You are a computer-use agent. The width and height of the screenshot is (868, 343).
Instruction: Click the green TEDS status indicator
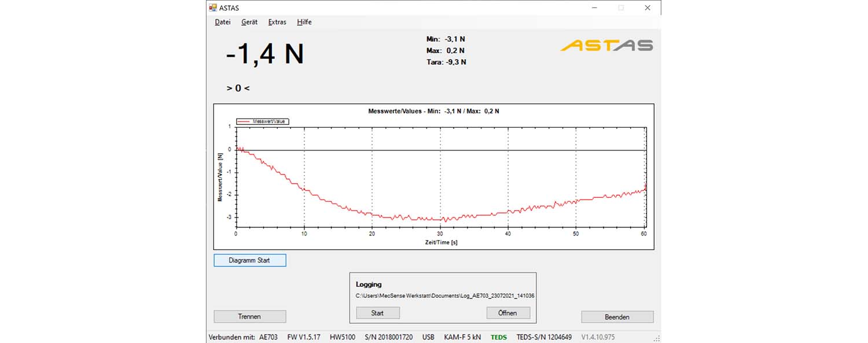click(498, 337)
